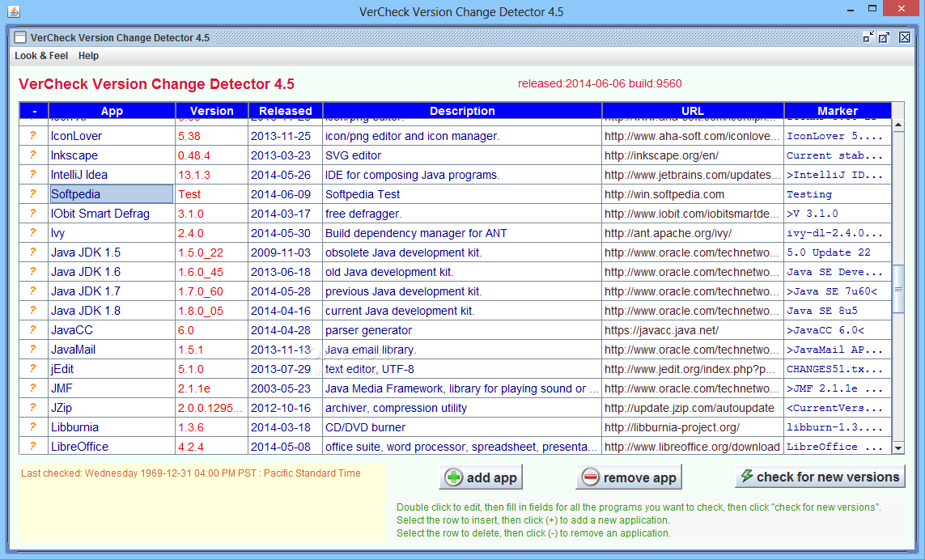
Task: Select the '5.0 Update 22' marker cell
Action: coord(838,252)
